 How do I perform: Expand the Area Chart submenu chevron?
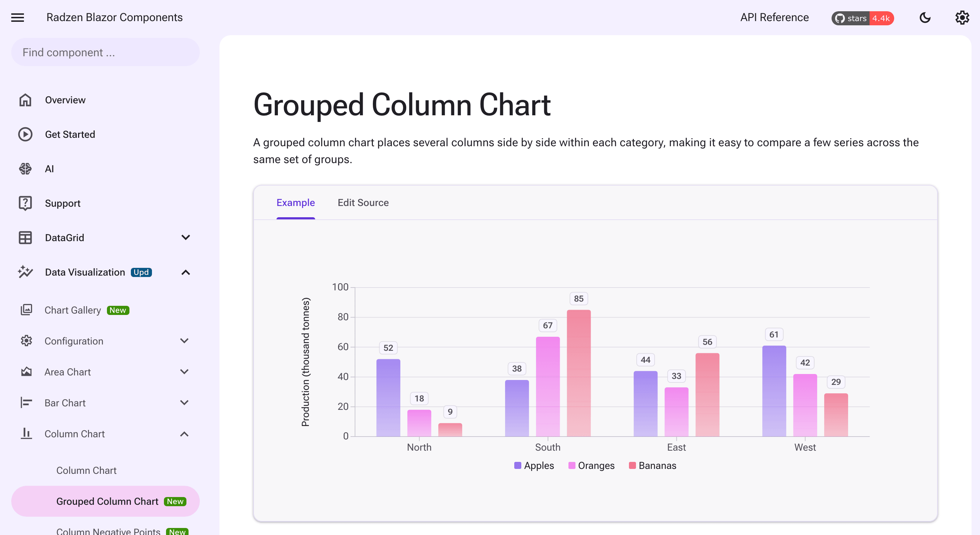click(x=185, y=372)
